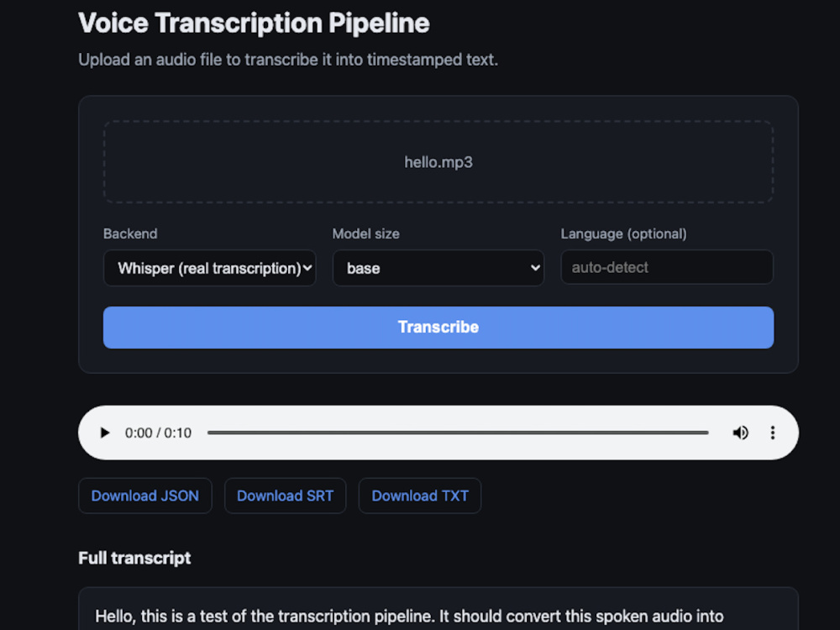Start transcription with the Transcribe button
Screen dimensions: 840x630
[x=438, y=328]
